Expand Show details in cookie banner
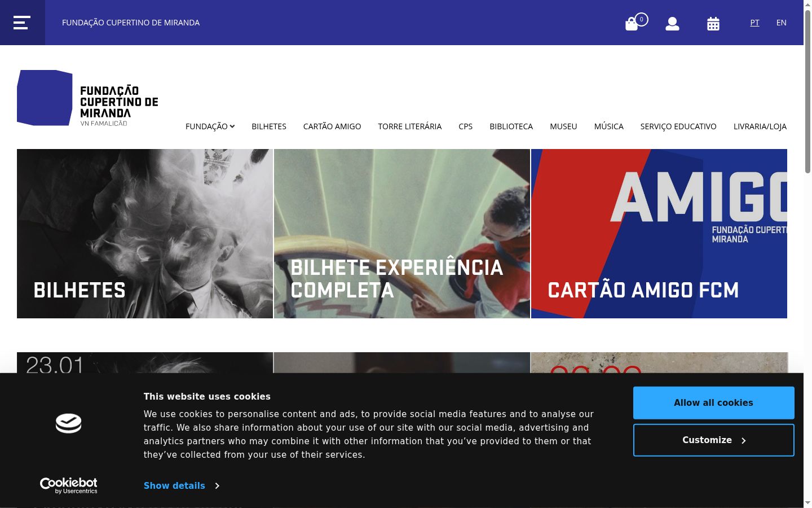Viewport: 812px width, 508px height. [182, 486]
